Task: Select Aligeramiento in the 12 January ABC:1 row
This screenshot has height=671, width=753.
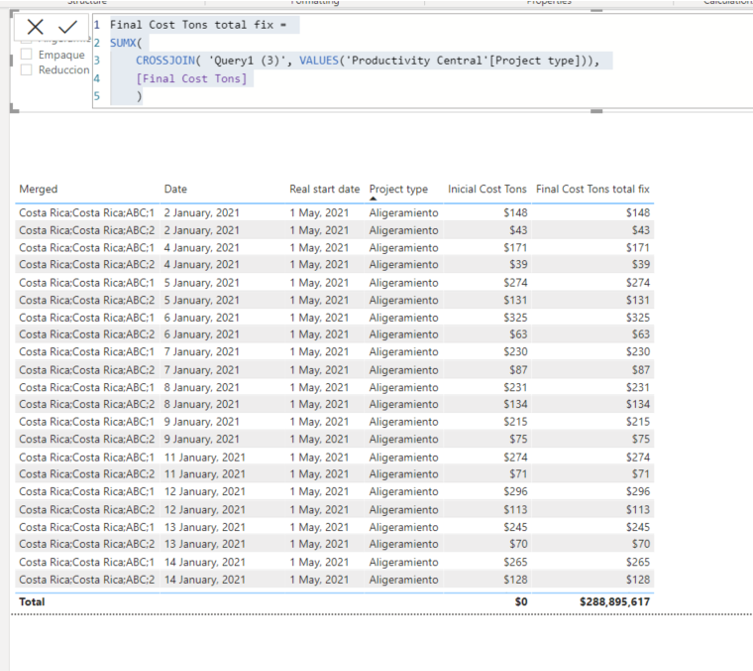Action: coord(403,492)
